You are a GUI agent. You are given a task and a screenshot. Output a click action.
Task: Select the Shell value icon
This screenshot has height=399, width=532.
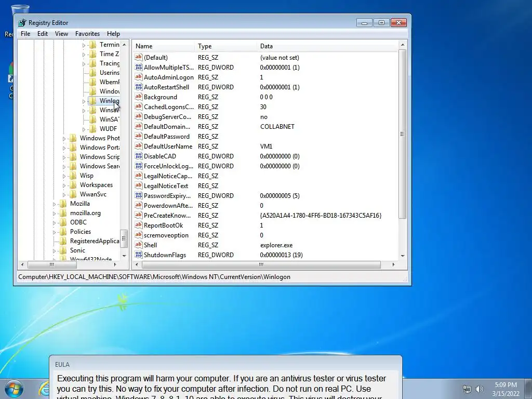(x=138, y=245)
